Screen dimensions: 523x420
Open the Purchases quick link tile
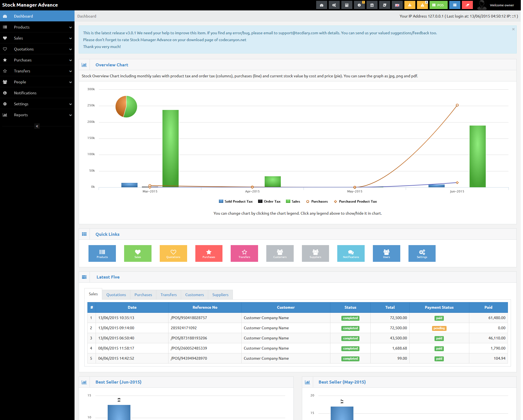coord(209,253)
